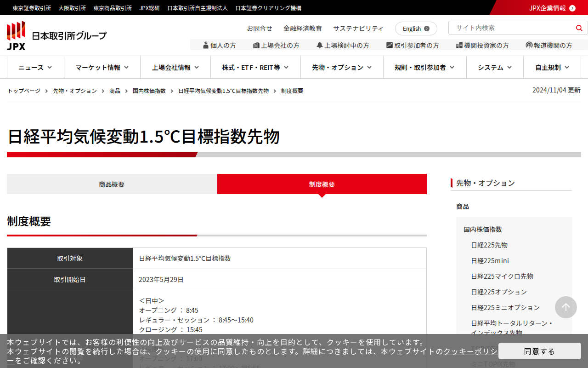
Task: Click the お問合せ link
Action: pyautogui.click(x=260, y=28)
